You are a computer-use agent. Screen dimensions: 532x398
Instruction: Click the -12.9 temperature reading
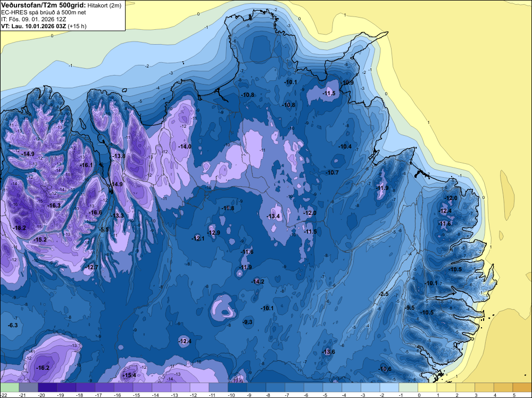pos(213,233)
